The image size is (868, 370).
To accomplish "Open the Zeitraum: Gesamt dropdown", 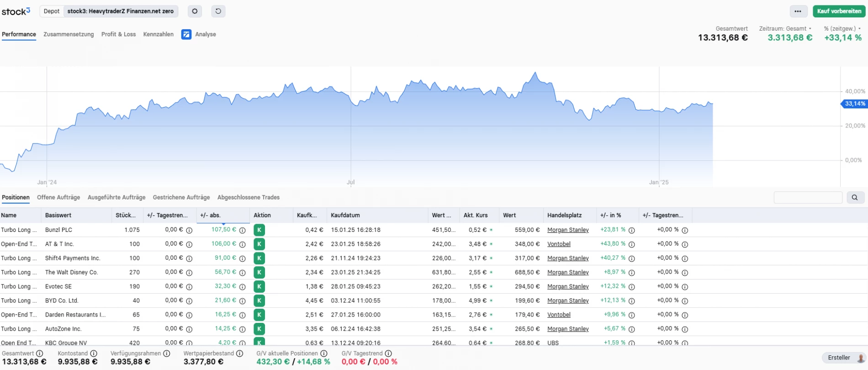I will pyautogui.click(x=785, y=28).
